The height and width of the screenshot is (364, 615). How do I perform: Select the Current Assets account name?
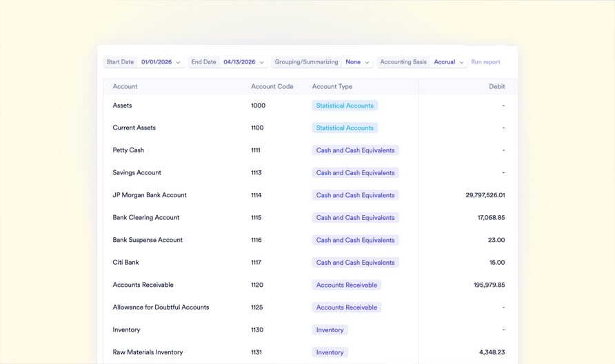(134, 128)
